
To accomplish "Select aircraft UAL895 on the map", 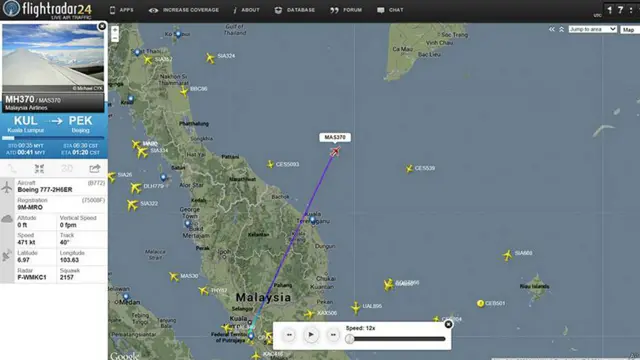I will (x=356, y=308).
